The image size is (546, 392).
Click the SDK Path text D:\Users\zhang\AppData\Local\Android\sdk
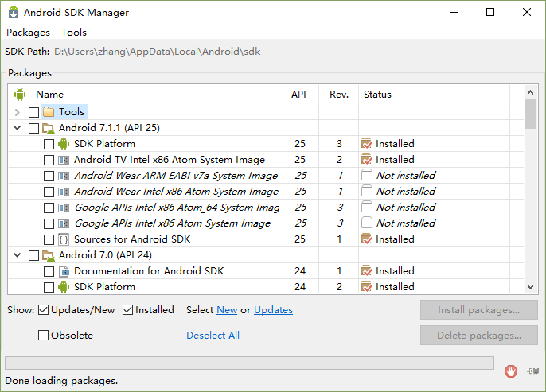click(x=158, y=52)
